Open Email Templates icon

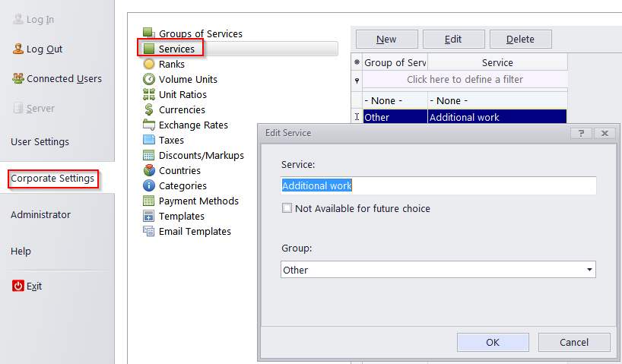click(149, 231)
